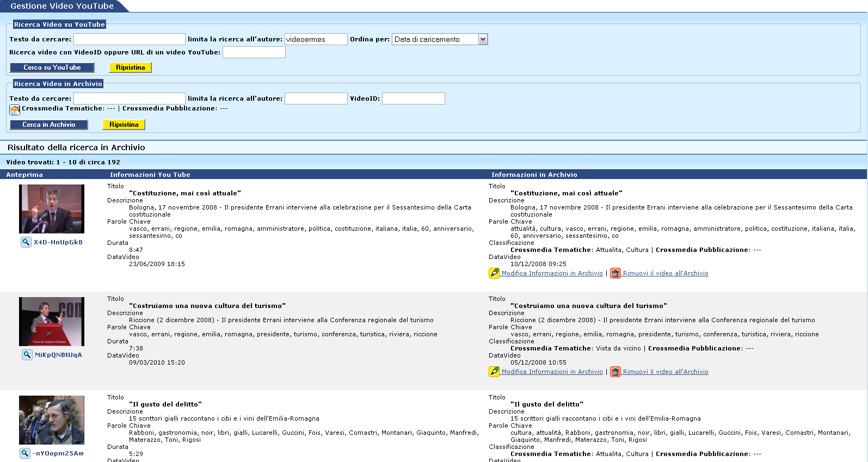Image resolution: width=868 pixels, height=462 pixels.
Task: Click the "Anteprima" column header
Action: (x=24, y=175)
